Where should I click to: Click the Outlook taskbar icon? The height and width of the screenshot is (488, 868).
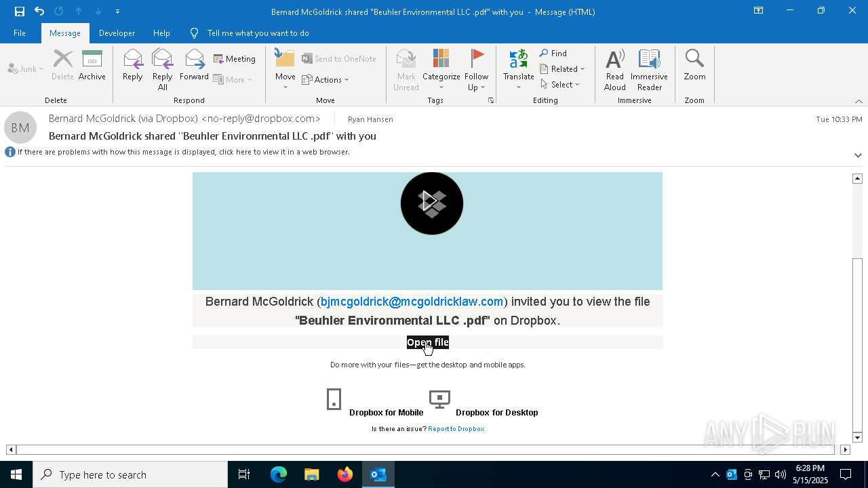[x=378, y=474]
